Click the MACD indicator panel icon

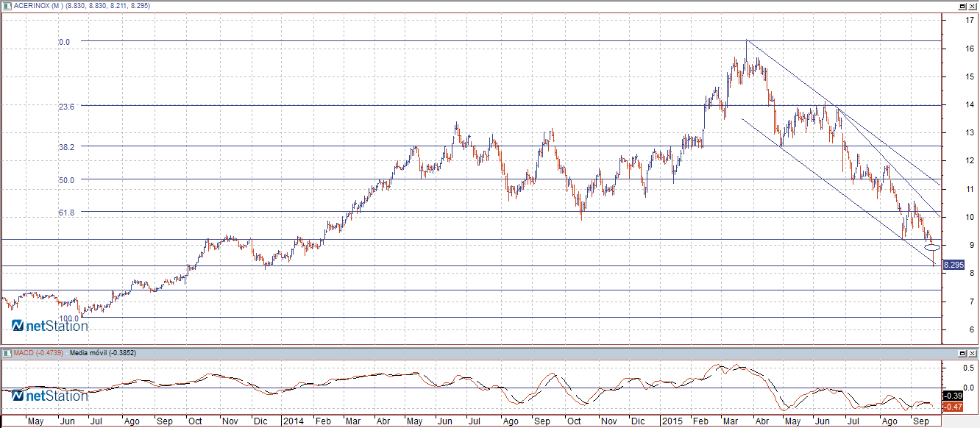[6, 353]
